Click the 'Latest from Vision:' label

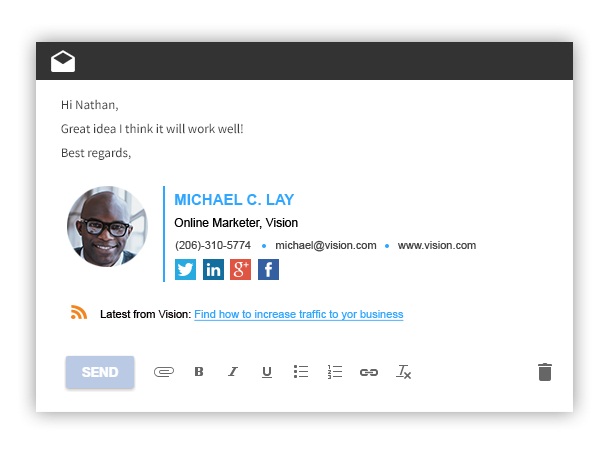146,314
